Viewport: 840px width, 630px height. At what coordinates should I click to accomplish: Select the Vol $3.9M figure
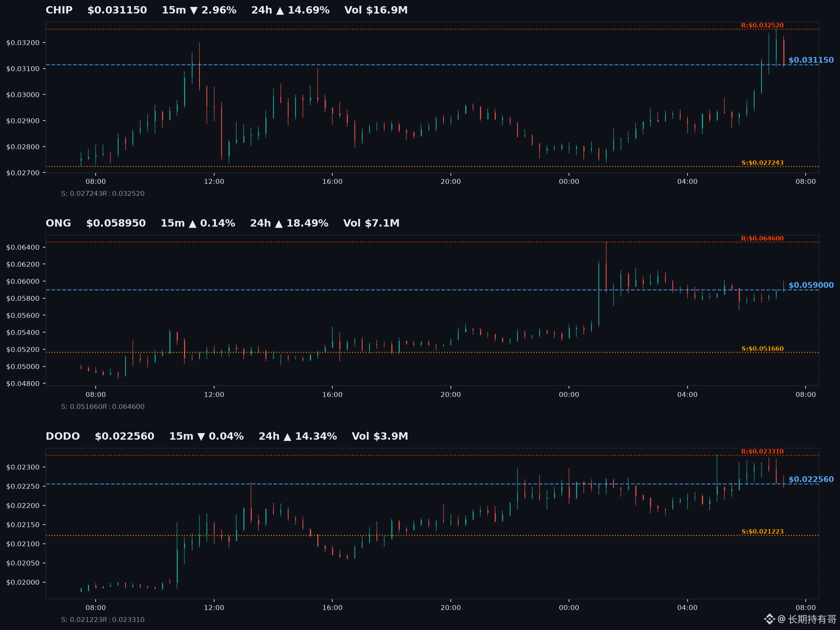click(380, 436)
